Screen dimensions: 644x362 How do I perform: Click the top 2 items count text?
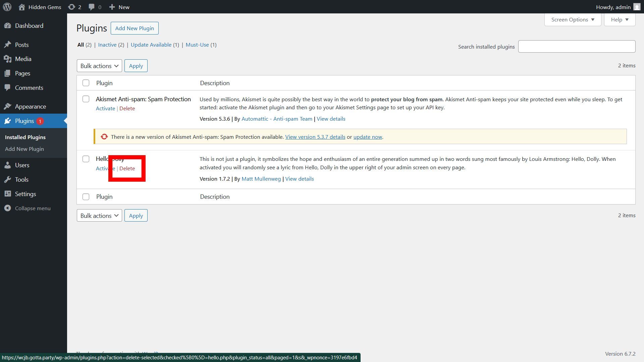(x=627, y=65)
